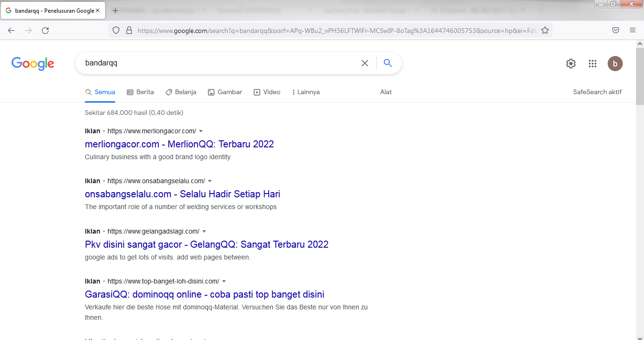This screenshot has height=340, width=644.
Task: Open the Lainnya more menu
Action: pos(305,92)
